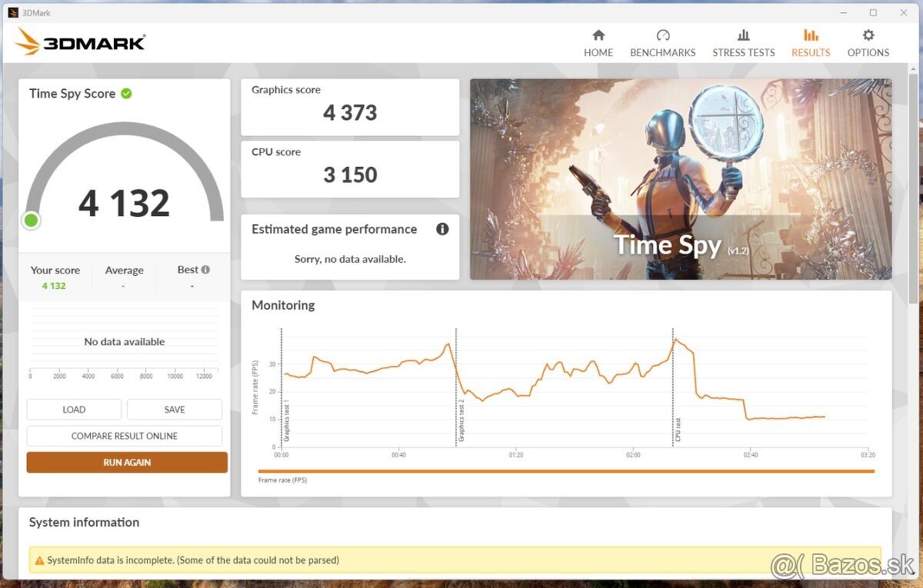Click the info icon beside Estimated game performance
The width and height of the screenshot is (923, 588).
click(442, 229)
